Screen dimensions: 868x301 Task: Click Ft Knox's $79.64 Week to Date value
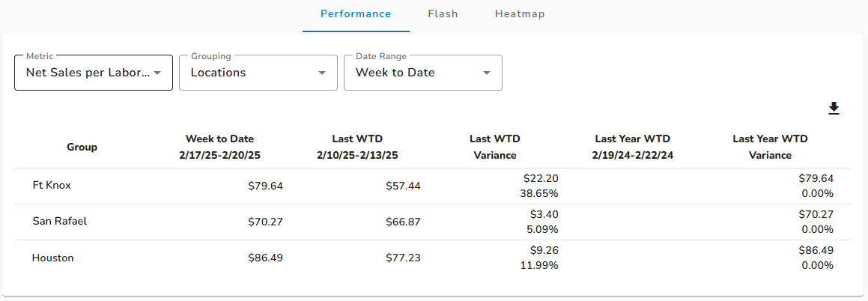266,186
